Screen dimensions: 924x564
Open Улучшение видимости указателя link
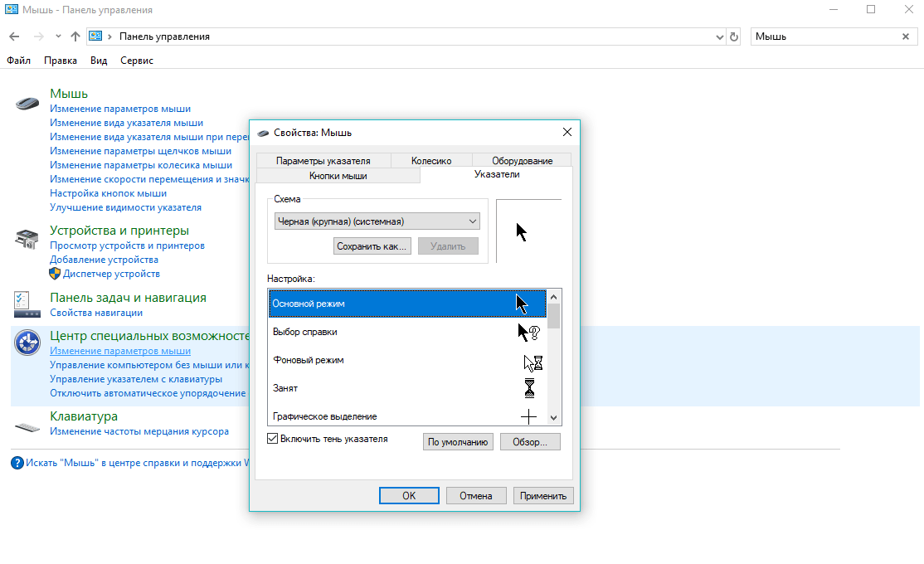point(125,207)
